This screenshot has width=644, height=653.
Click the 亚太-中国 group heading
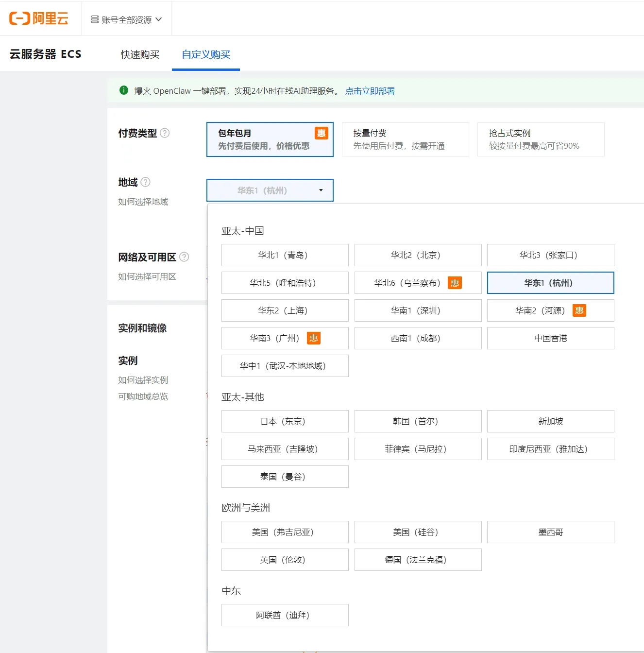point(243,231)
